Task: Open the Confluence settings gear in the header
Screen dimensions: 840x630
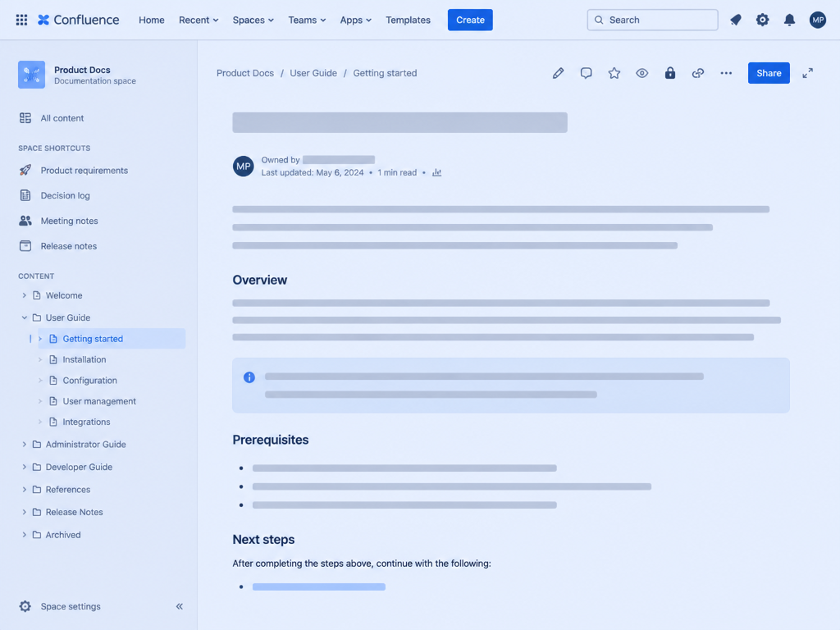Action: click(x=762, y=20)
